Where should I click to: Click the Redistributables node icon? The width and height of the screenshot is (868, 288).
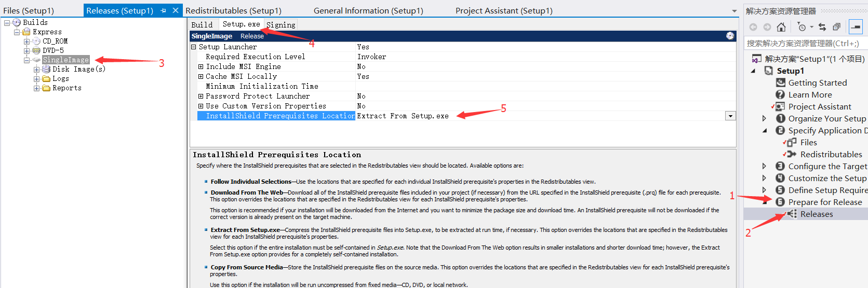click(792, 154)
